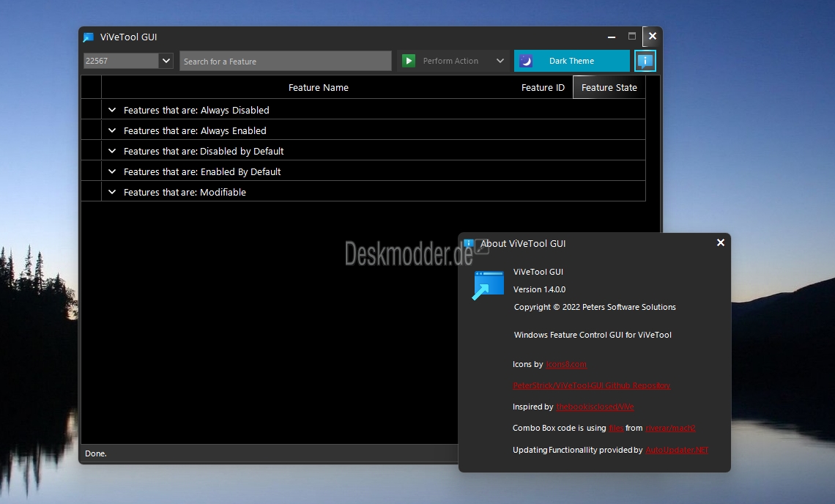Maximize the ViVeTool GUI window
The height and width of the screenshot is (504, 835).
[631, 36]
